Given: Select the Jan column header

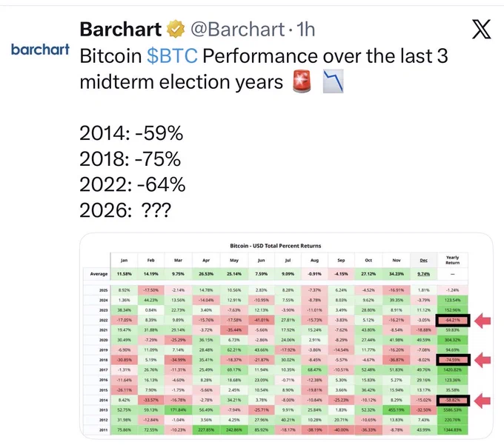Looking at the screenshot, I should [x=124, y=260].
